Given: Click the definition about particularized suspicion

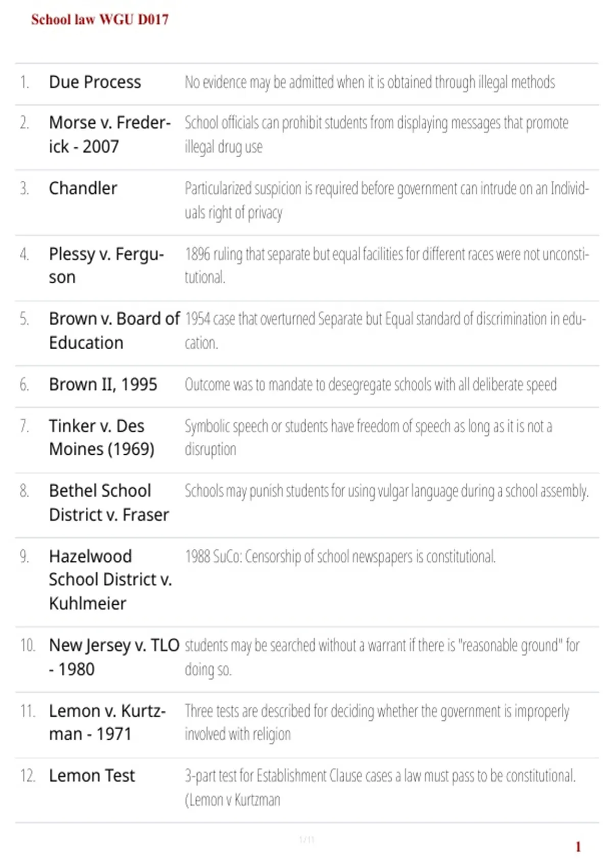Looking at the screenshot, I should (x=387, y=200).
